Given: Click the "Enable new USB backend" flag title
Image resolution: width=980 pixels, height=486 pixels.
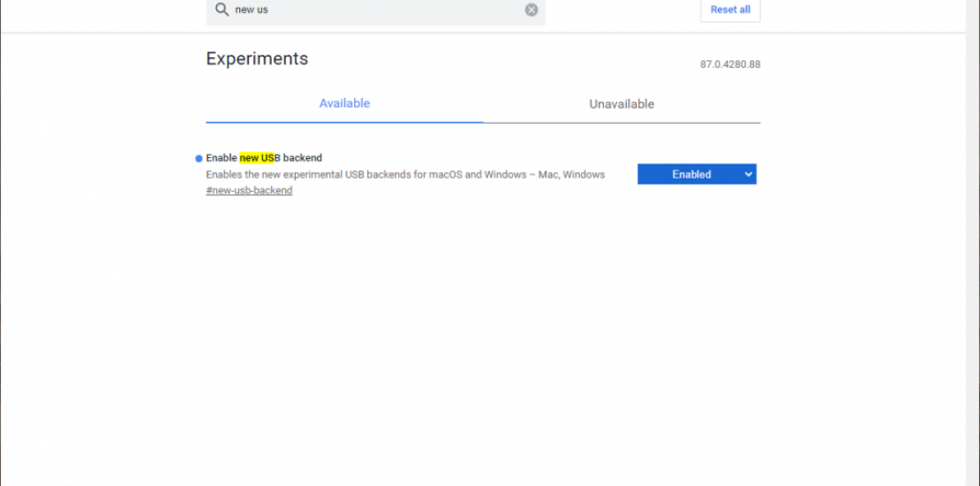Looking at the screenshot, I should point(264,158).
